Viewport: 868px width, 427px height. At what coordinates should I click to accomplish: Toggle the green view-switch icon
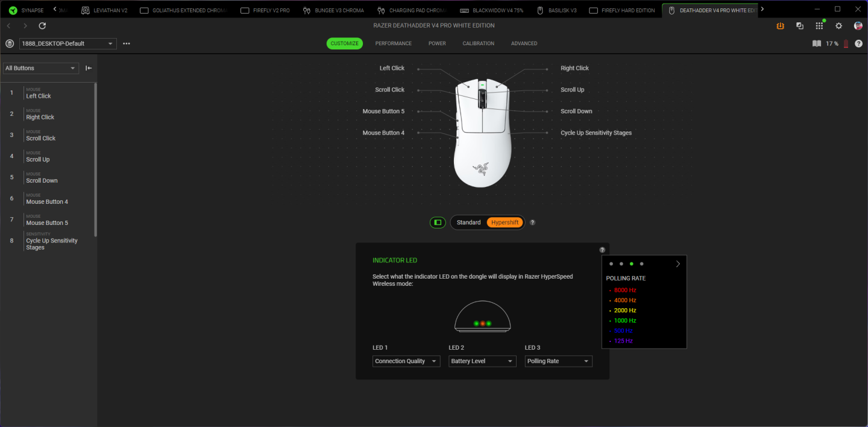click(x=438, y=223)
